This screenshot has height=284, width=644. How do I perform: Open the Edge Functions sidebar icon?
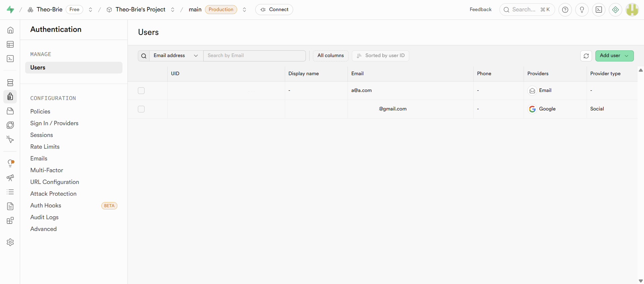(x=10, y=125)
